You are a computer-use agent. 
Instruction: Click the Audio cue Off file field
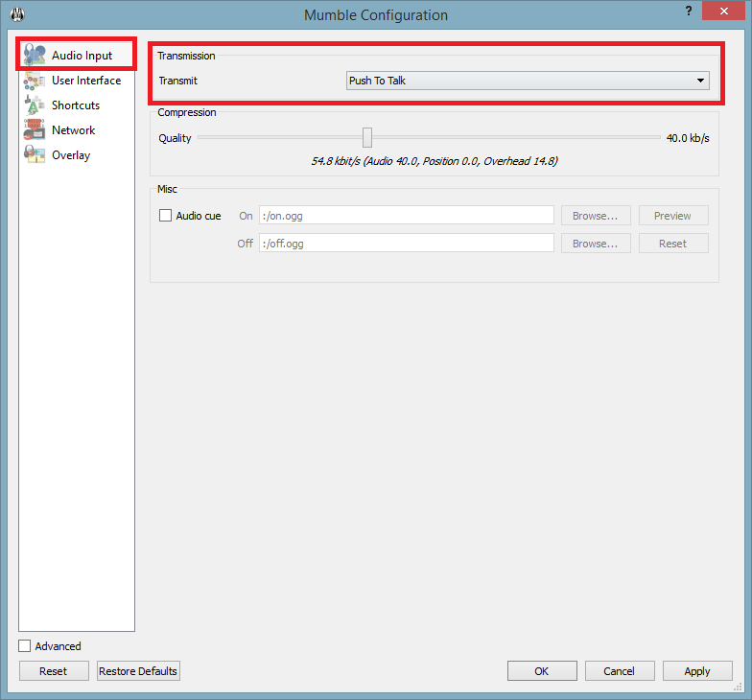click(x=407, y=244)
